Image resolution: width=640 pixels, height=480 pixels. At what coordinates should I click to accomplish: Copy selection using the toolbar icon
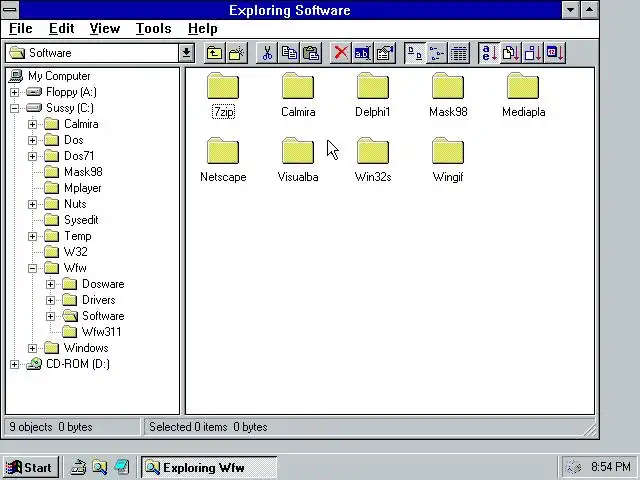click(x=289, y=53)
